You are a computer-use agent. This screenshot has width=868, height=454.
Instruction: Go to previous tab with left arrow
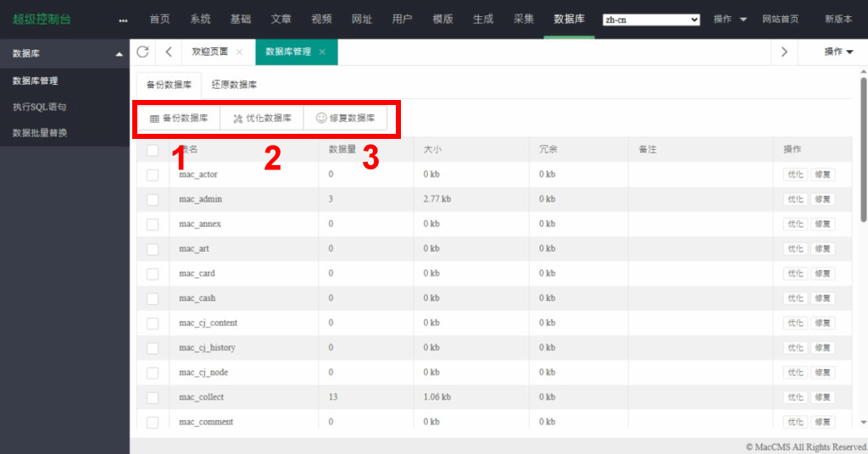(169, 52)
